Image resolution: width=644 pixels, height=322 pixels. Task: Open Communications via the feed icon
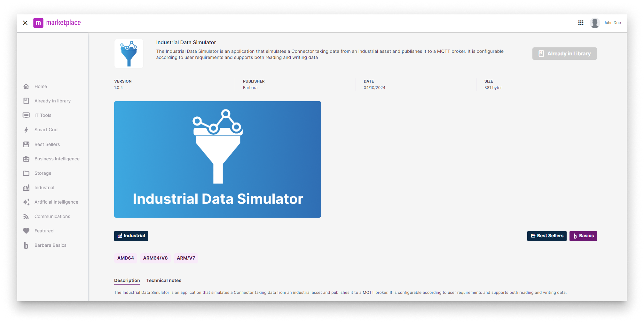26,216
